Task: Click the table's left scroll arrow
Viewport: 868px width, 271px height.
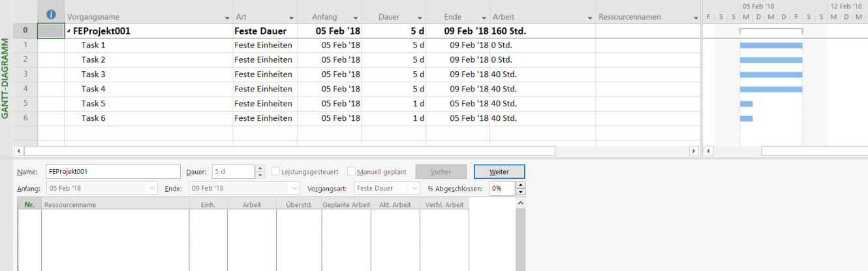Action: tap(18, 151)
